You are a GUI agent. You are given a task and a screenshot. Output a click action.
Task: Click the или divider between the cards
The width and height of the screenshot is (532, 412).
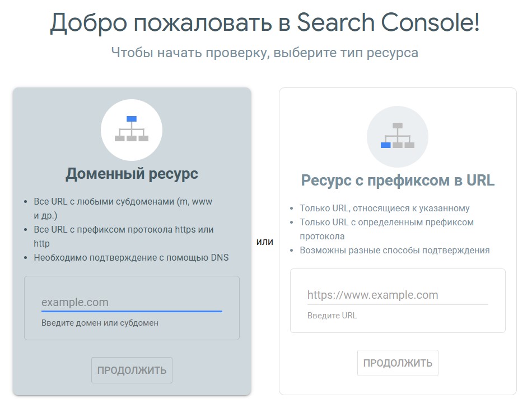pyautogui.click(x=266, y=242)
